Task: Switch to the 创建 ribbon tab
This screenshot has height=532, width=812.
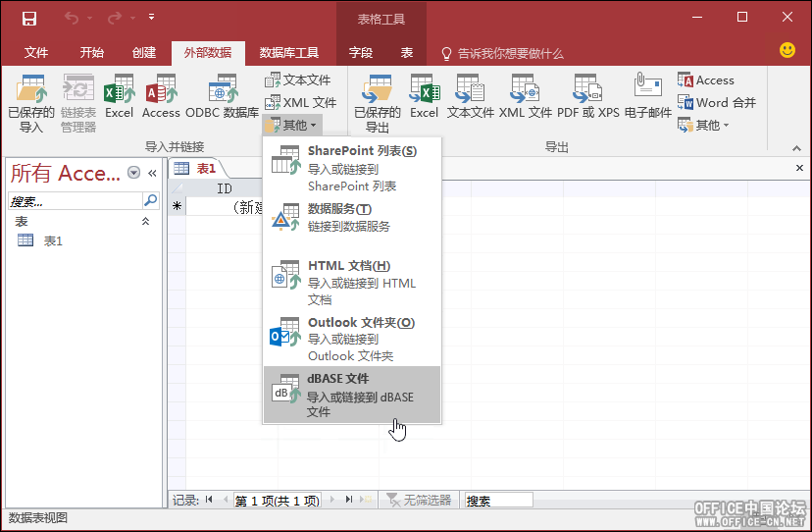Action: click(x=144, y=52)
